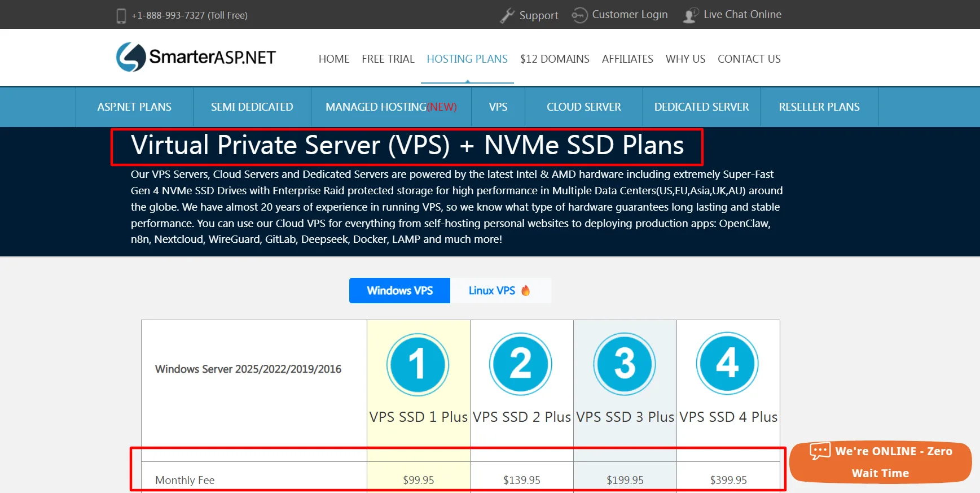This screenshot has width=980, height=493.
Task: Open AFFILIATES menu item
Action: tap(627, 59)
